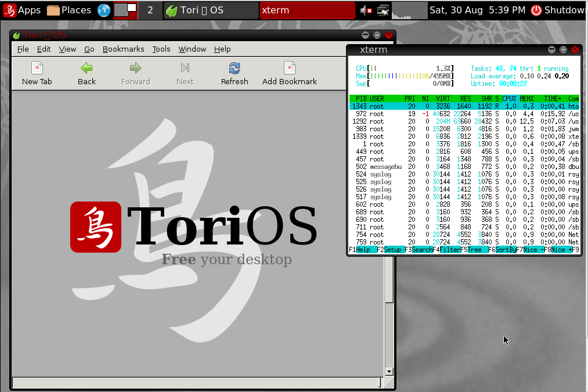Viewport: 588px width, 392px height.
Task: Select xterm taskbar window button
Action: tap(308, 10)
